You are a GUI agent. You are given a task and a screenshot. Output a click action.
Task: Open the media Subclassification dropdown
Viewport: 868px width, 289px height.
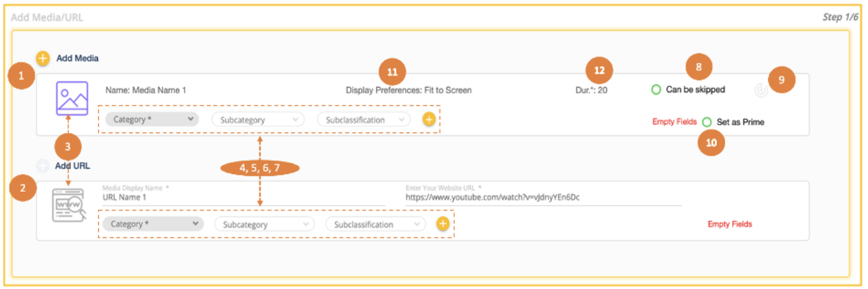(364, 119)
